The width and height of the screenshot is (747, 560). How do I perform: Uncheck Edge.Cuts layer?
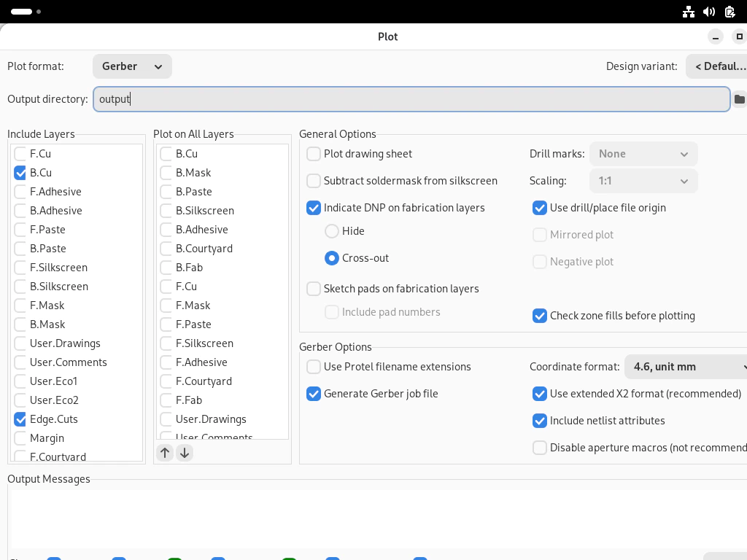point(20,419)
